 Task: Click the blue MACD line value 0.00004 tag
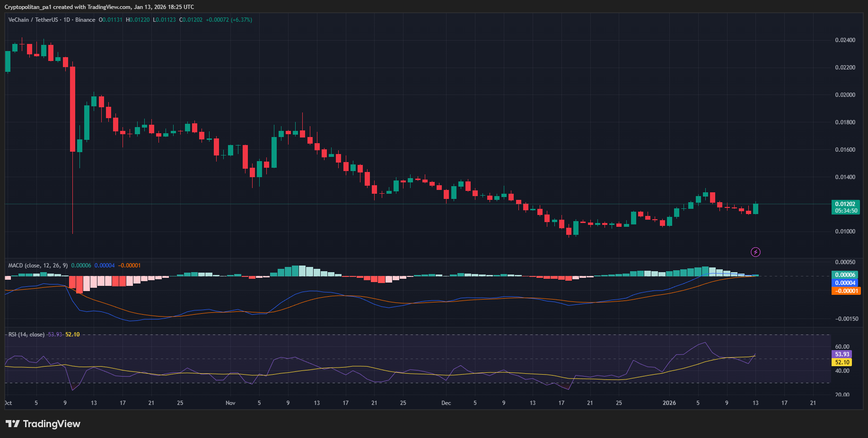click(845, 283)
